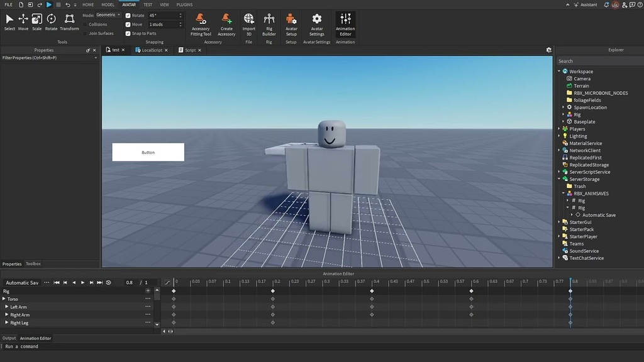Open the MODEL ribbon tab
This screenshot has width=644, height=362.
click(x=106, y=4)
